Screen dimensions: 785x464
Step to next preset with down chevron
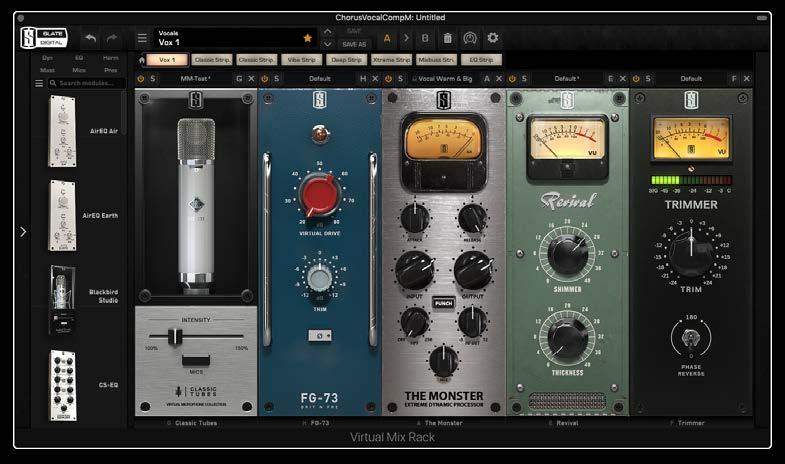point(327,44)
